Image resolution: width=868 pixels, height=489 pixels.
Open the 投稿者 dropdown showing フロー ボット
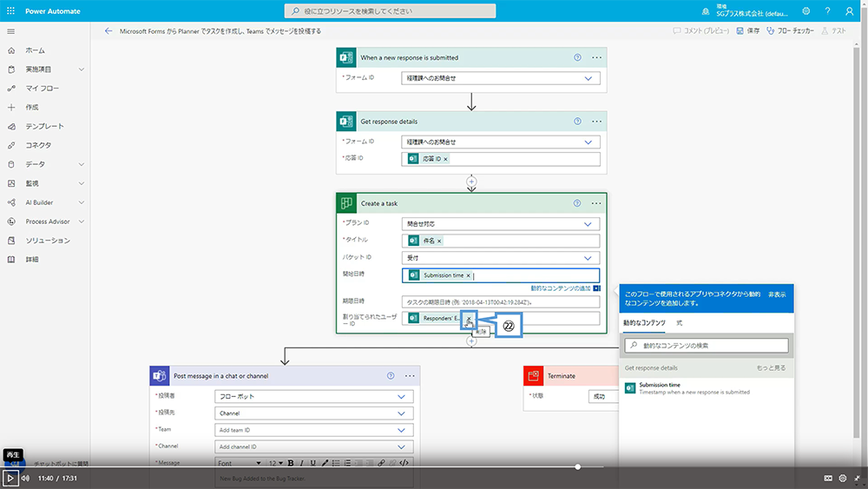(x=401, y=397)
